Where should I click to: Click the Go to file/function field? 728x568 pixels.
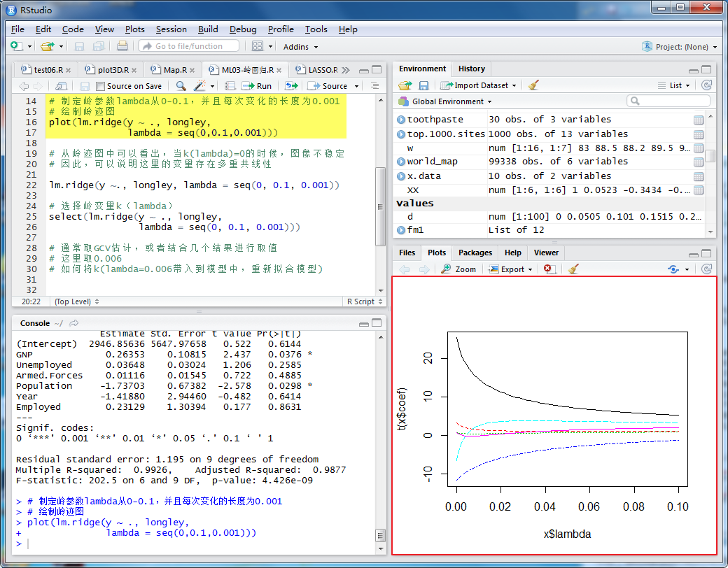[x=188, y=46]
